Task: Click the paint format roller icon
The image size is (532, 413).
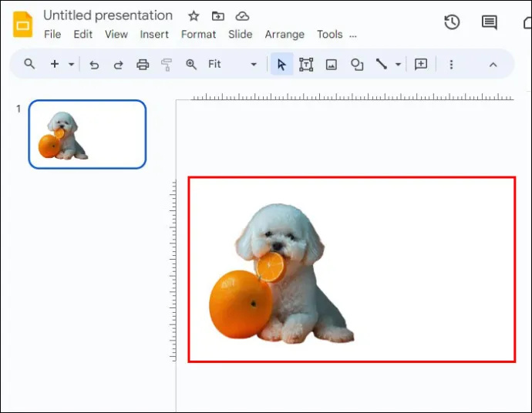Action: point(167,65)
